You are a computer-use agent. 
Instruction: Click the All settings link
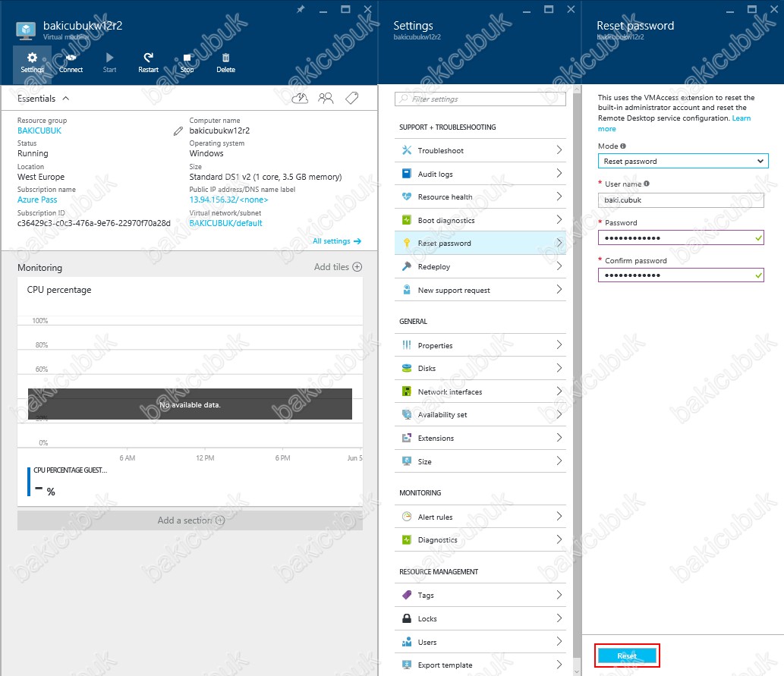tap(336, 241)
